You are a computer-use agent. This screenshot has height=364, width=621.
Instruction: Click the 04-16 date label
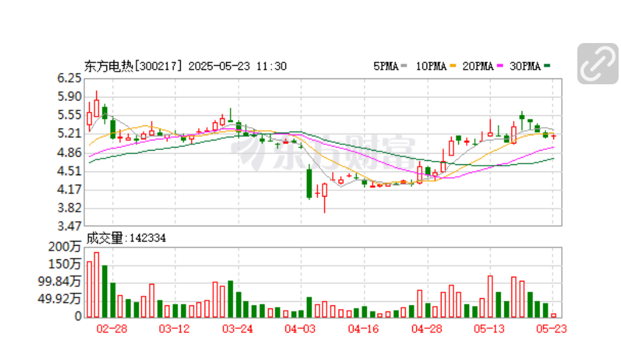click(x=363, y=329)
